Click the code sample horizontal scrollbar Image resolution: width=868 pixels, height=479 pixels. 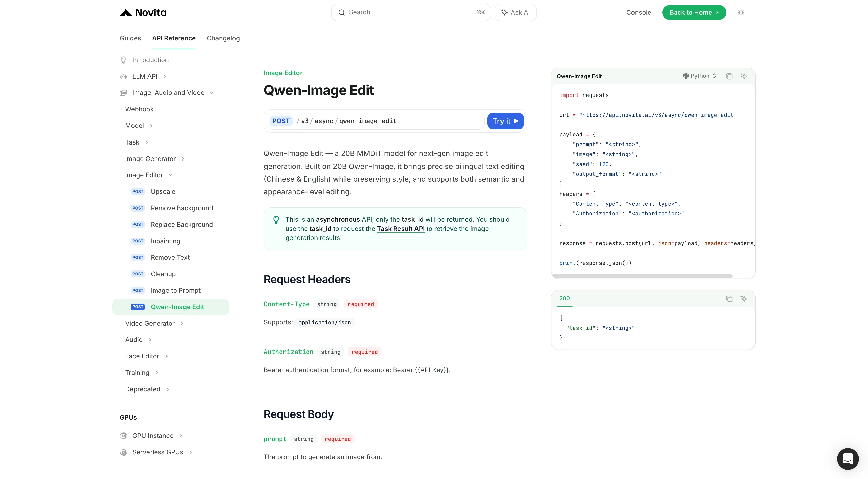pos(642,276)
